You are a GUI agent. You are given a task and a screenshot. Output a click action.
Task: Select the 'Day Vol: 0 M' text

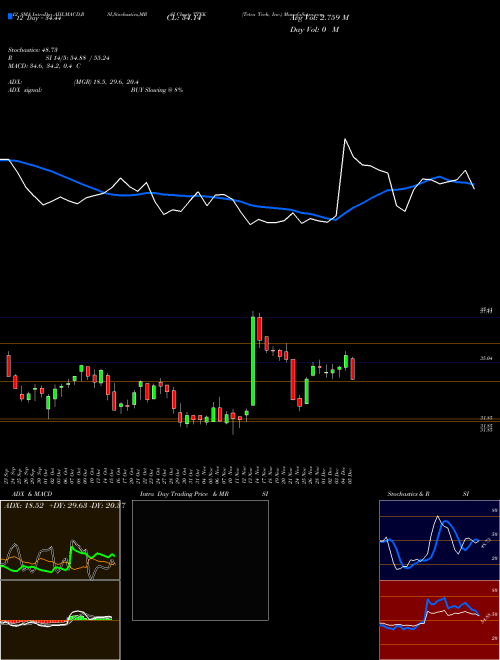(314, 29)
